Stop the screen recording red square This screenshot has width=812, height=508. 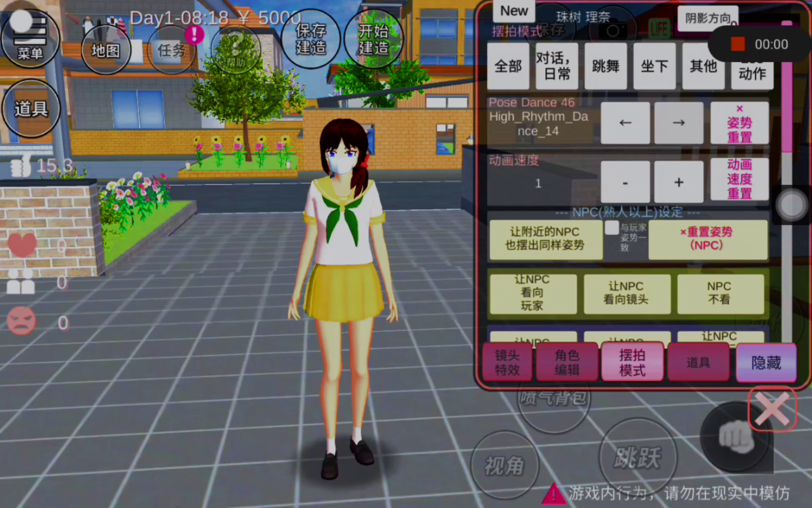[738, 44]
